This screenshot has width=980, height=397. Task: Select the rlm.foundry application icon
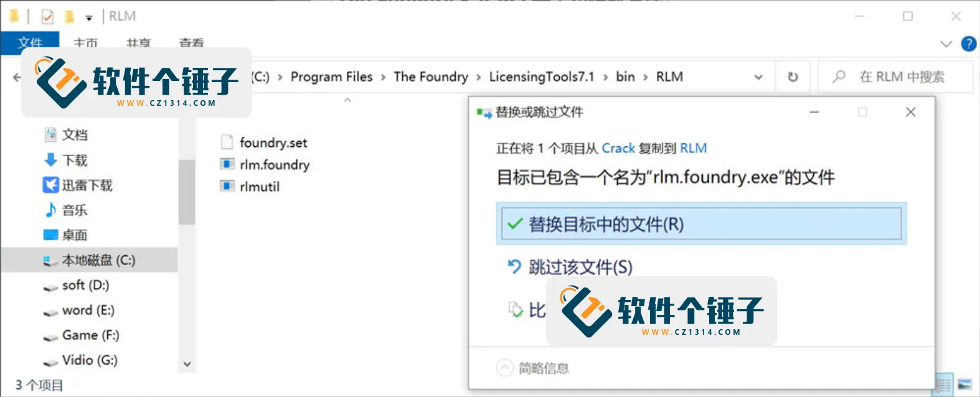227,164
